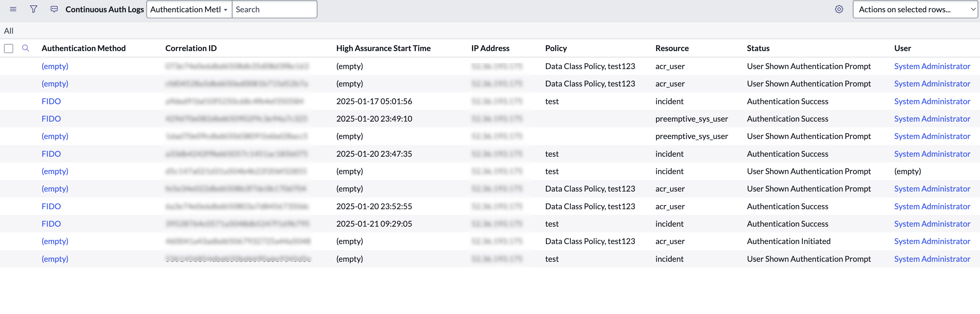This screenshot has width=980, height=314.
Task: Click System Administrator in the first row
Action: [x=932, y=66]
